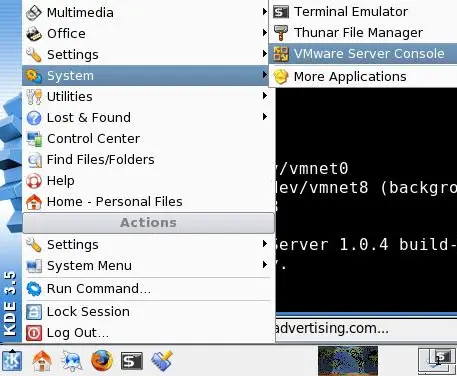
Task: Click the brush icon in the panel
Action: click(x=161, y=360)
